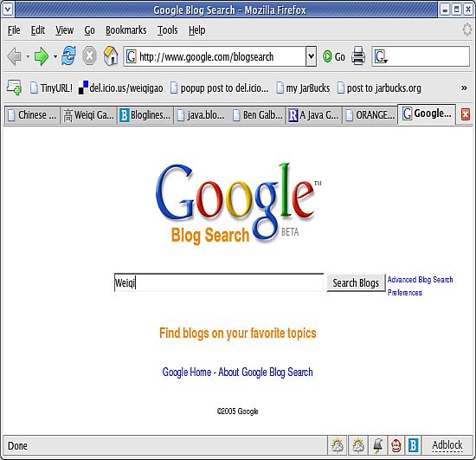
Task: Open the View menu
Action: point(64,30)
